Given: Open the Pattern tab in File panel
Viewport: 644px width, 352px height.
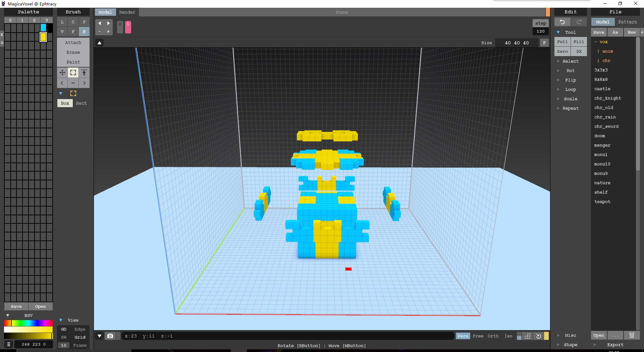Looking at the screenshot, I should click(x=627, y=22).
